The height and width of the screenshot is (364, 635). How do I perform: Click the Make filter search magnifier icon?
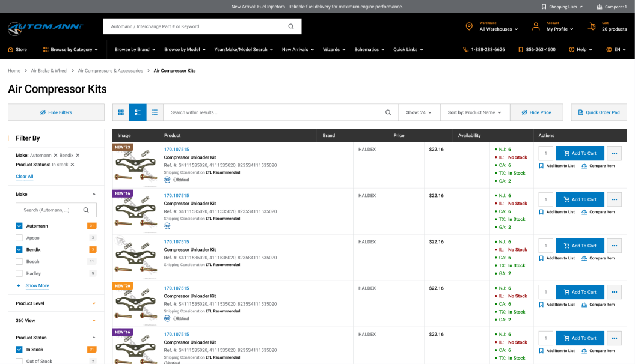pos(86,210)
